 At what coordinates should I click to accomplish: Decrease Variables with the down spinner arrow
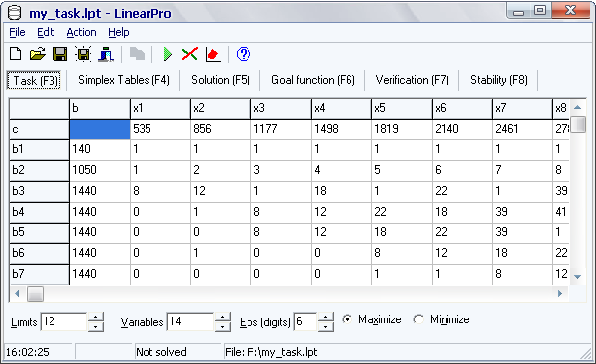(223, 326)
